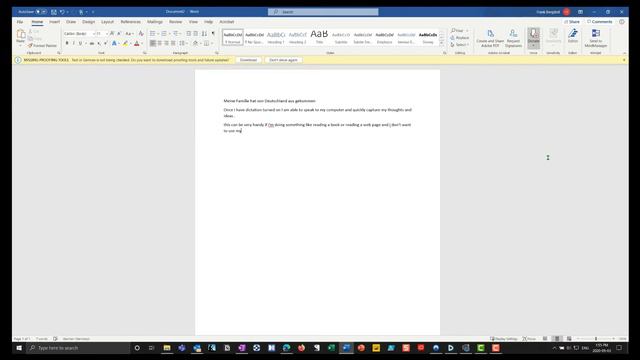640x360 pixels.
Task: Open line and paragraph spacing options
Action: click(x=182, y=43)
